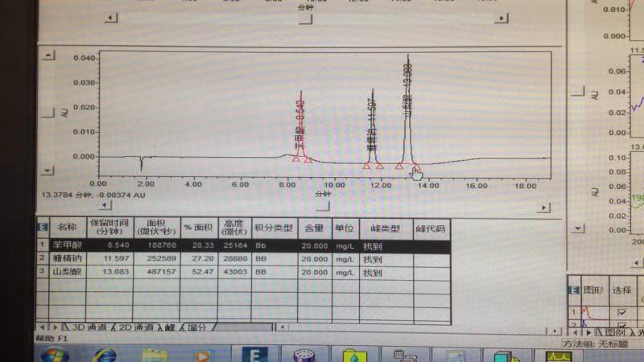Switch to the 2D 通道 tab

[136, 327]
